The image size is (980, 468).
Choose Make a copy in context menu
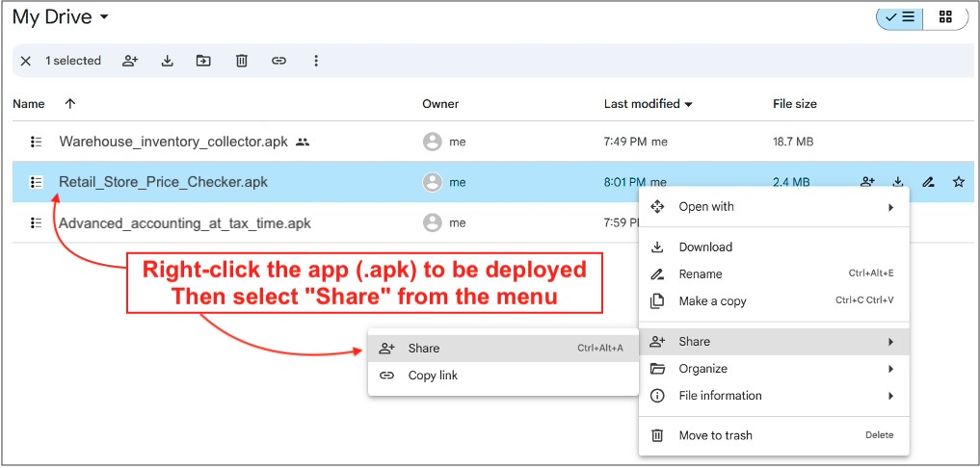(712, 301)
